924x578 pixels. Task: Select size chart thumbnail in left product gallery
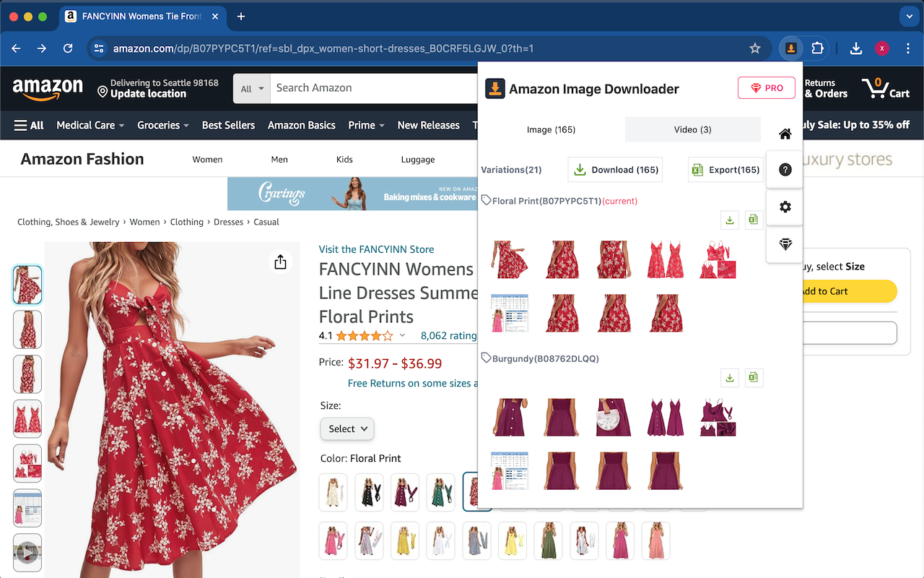pyautogui.click(x=27, y=508)
